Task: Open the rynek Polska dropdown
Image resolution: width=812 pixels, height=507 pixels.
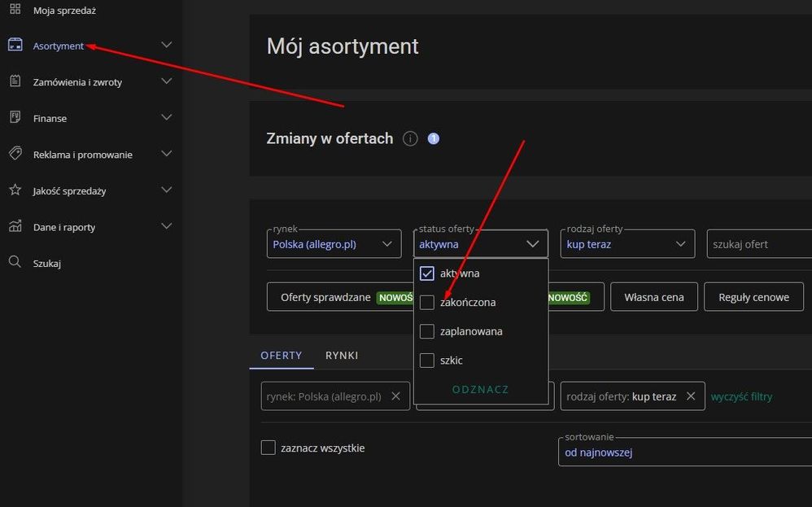Action: coord(334,244)
